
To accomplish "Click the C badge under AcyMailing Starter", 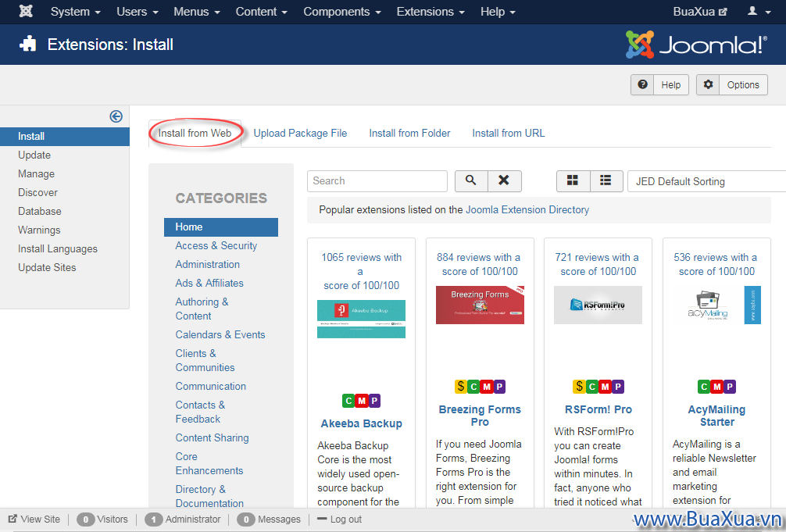I will pos(704,387).
